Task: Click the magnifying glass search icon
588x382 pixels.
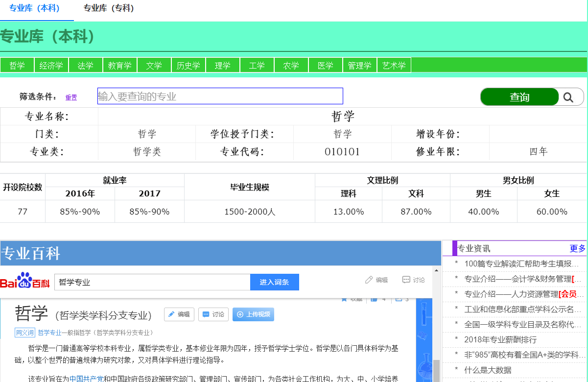Action: 568,97
